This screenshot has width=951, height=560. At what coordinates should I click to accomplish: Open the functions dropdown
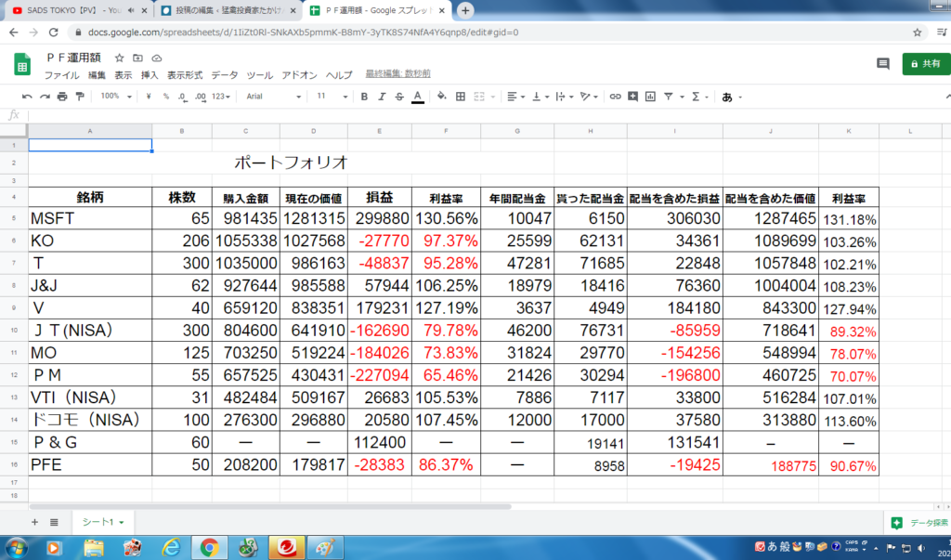(700, 97)
